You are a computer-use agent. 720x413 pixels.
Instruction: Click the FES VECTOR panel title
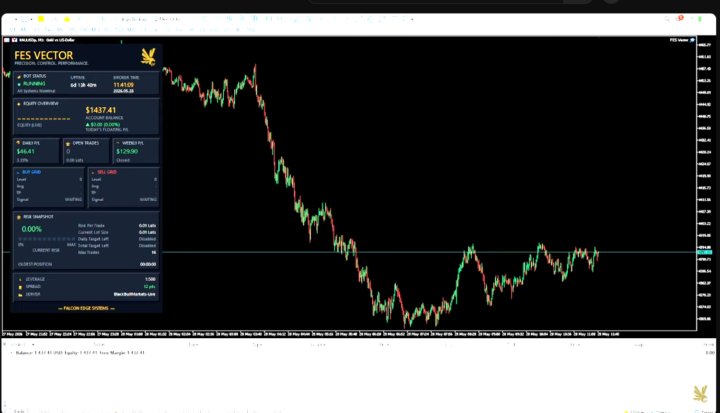coord(44,55)
